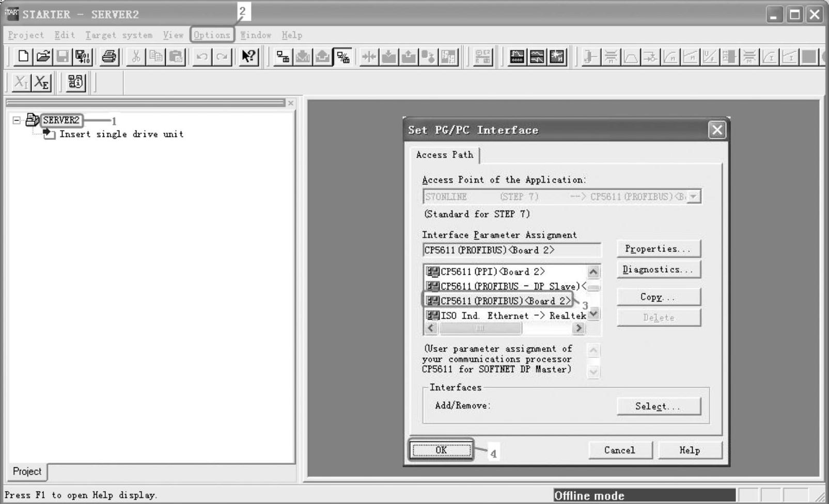The width and height of the screenshot is (829, 504).
Task: Select CP5611(PROFIBUS - DP Slave) list entry
Action: [x=506, y=286]
